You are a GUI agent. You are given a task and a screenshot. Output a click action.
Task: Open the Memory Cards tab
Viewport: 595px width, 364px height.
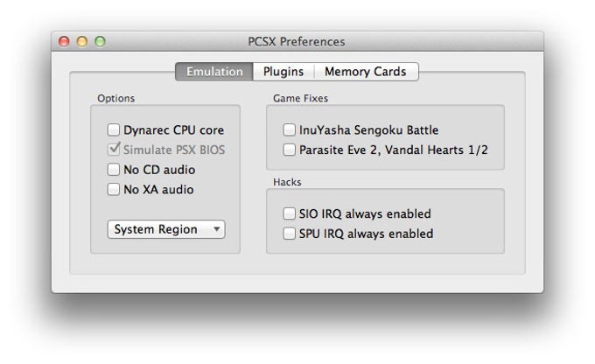366,72
